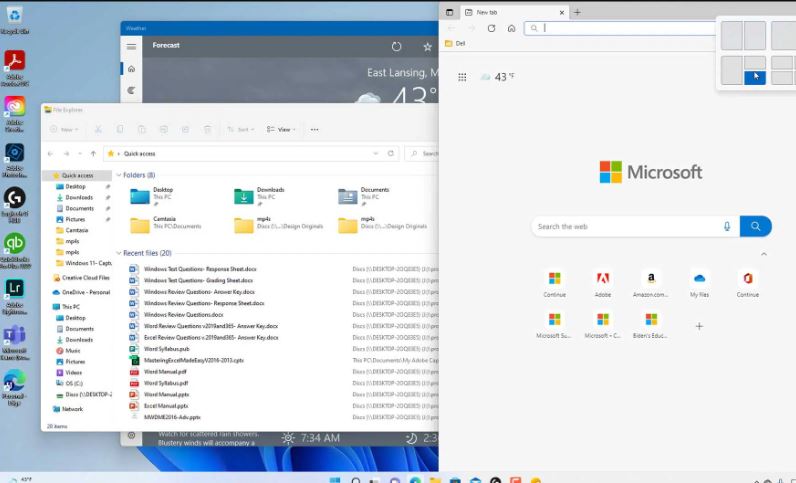Open the Dell favorites folder in Edge
This screenshot has width=796, height=483.
pos(455,44)
